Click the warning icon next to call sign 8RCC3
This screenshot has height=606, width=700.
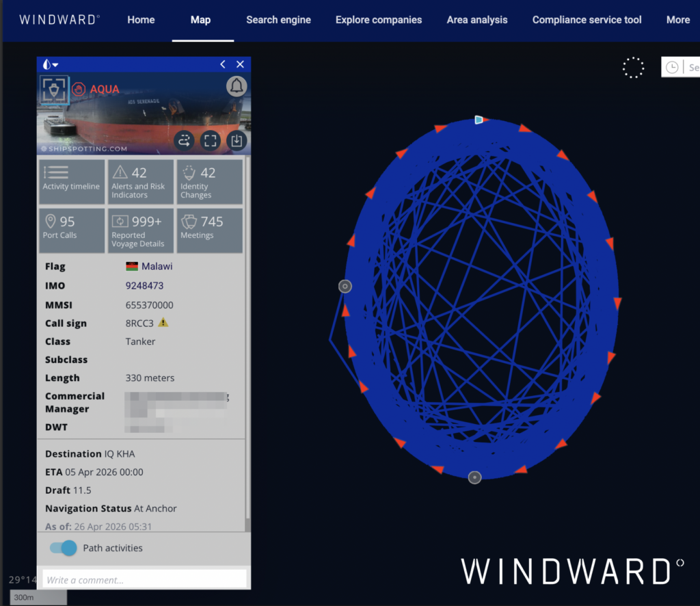click(163, 322)
